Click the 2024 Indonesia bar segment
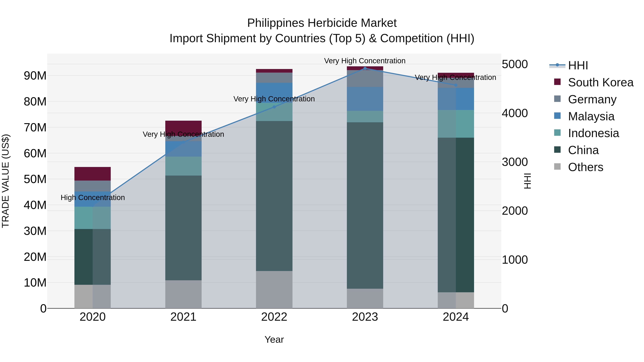 tap(456, 124)
